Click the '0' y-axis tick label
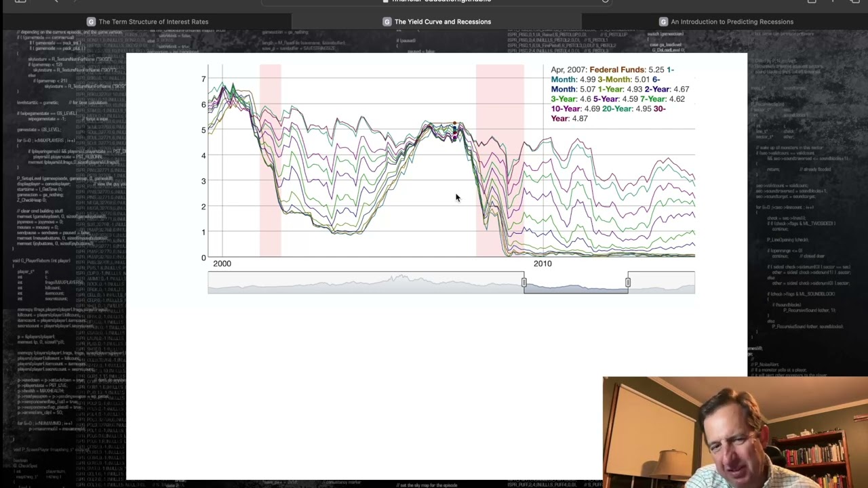 coord(203,258)
